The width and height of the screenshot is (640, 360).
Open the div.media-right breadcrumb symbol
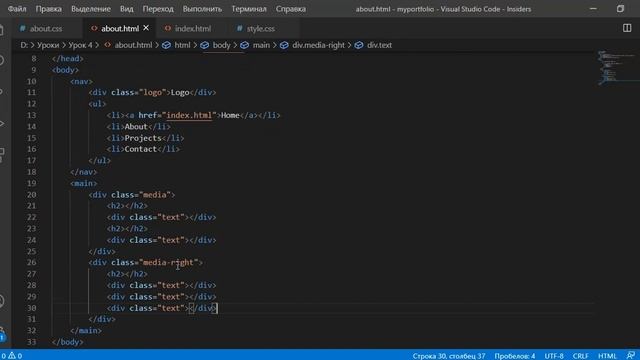[x=318, y=45]
